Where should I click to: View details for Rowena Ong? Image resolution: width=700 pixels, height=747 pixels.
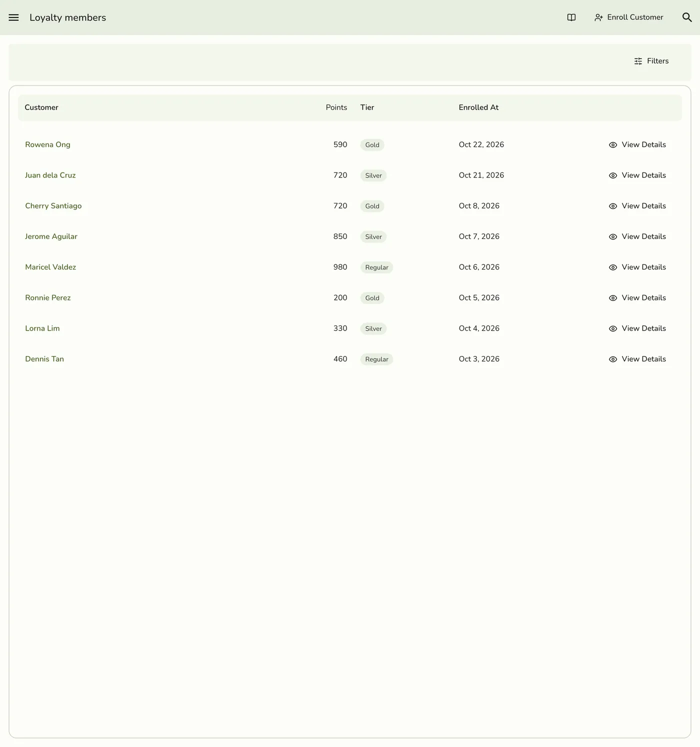637,144
